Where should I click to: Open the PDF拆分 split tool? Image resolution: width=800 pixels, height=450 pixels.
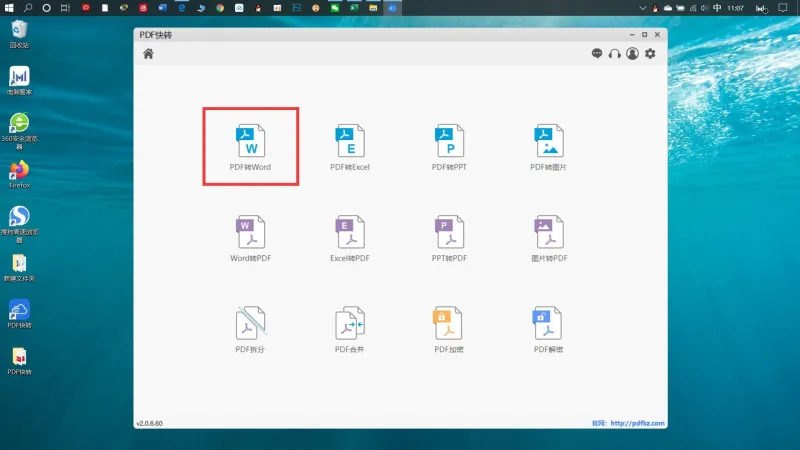251,329
